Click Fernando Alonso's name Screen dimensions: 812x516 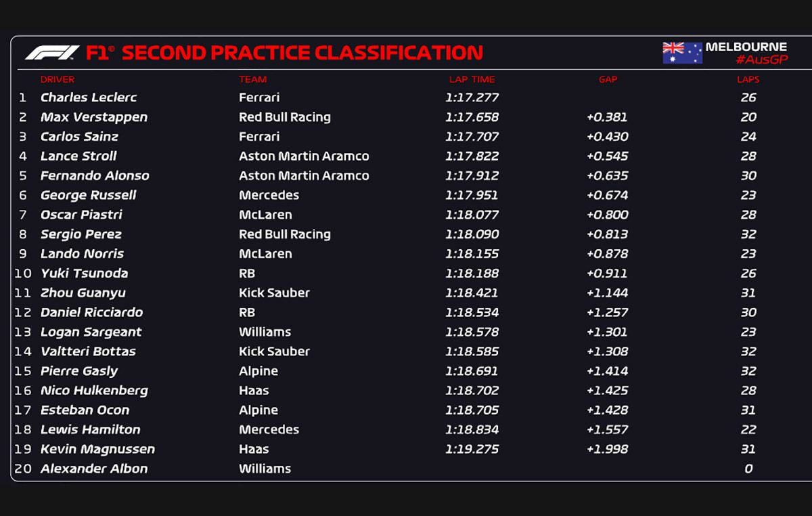(x=95, y=176)
